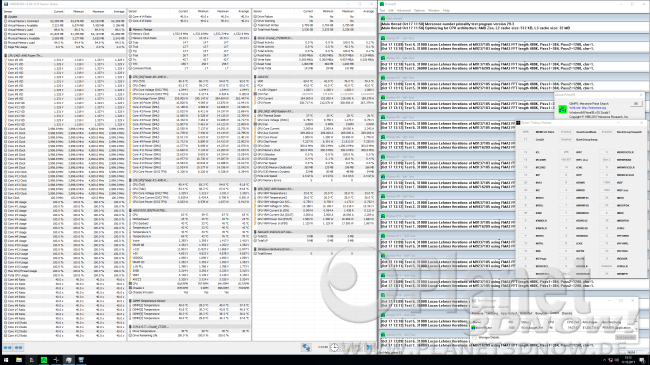Open the system tray clock
The height and width of the screenshot is (365, 650).
628,360
